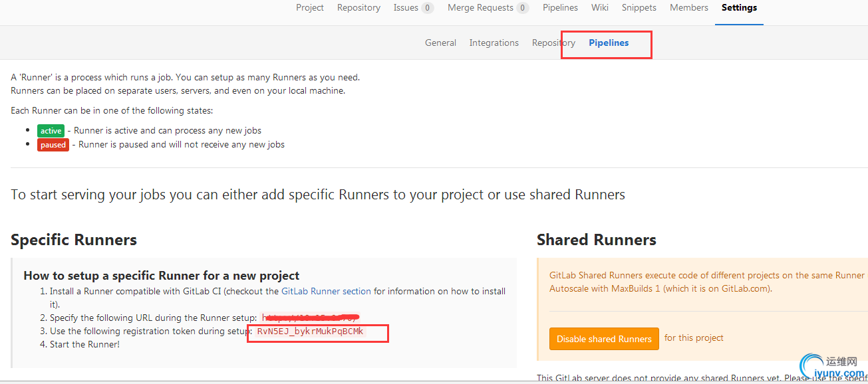Screen dimensions: 868x384
Task: Click the registration token RvN5EJ_bykrMukPqBCMk
Action: [310, 331]
